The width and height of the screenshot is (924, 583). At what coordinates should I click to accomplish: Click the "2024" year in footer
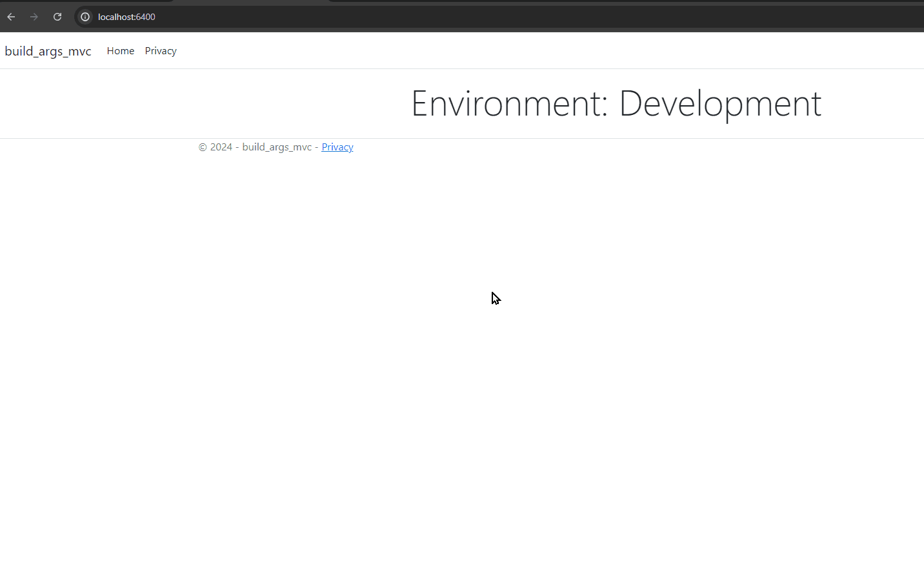click(221, 147)
